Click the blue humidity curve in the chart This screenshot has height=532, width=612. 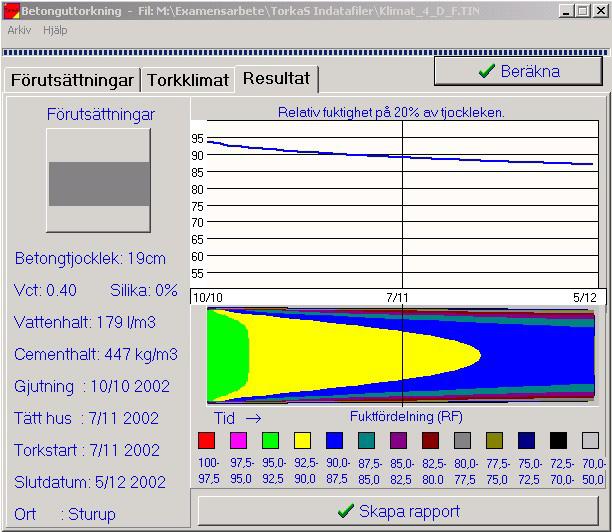400,157
